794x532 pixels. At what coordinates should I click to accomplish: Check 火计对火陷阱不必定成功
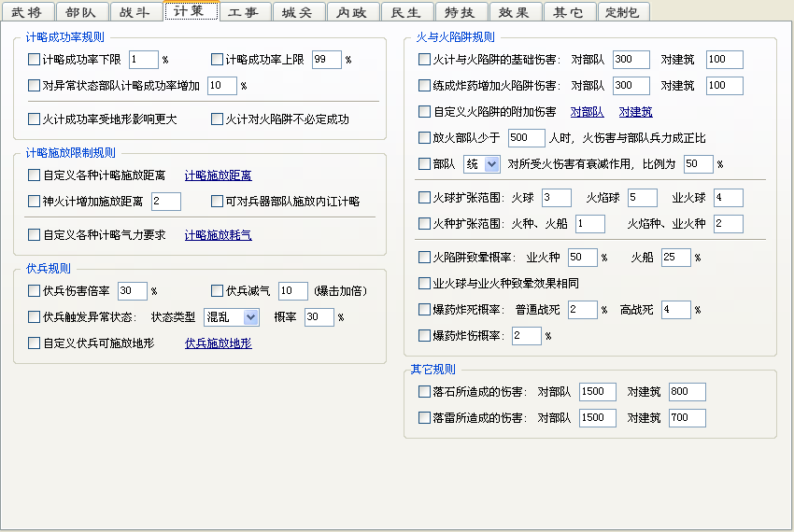pos(217,119)
